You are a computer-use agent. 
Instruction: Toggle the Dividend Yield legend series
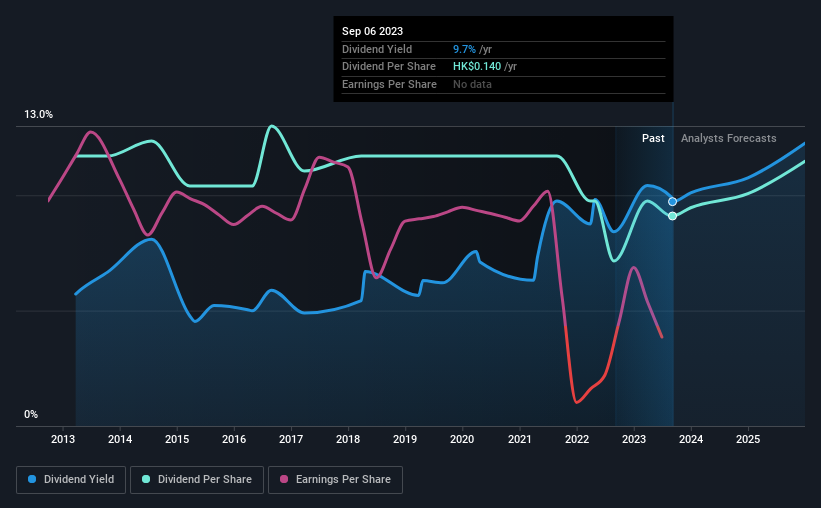(71, 480)
